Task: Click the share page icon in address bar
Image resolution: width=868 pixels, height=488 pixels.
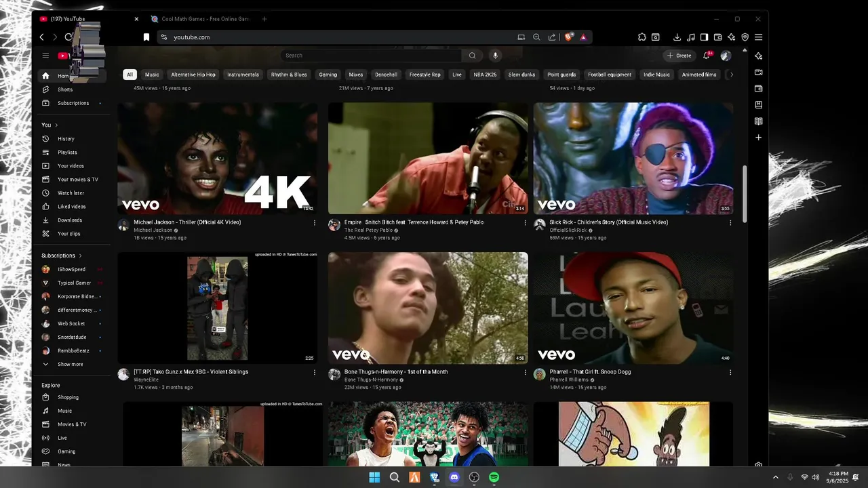Action: pyautogui.click(x=552, y=37)
